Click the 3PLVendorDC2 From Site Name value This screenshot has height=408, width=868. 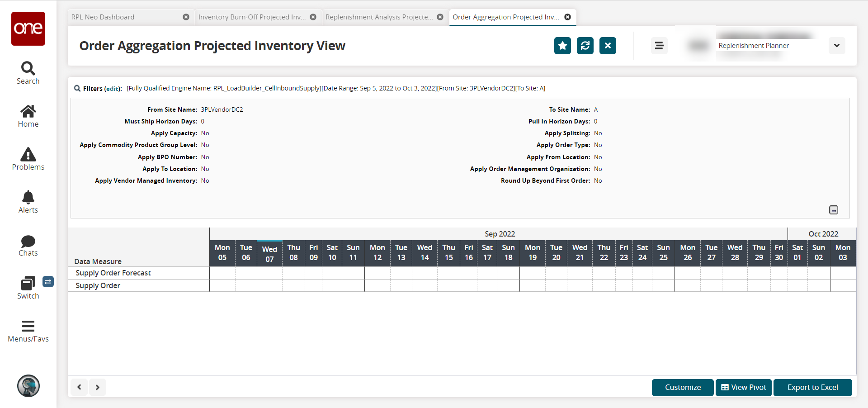(222, 110)
